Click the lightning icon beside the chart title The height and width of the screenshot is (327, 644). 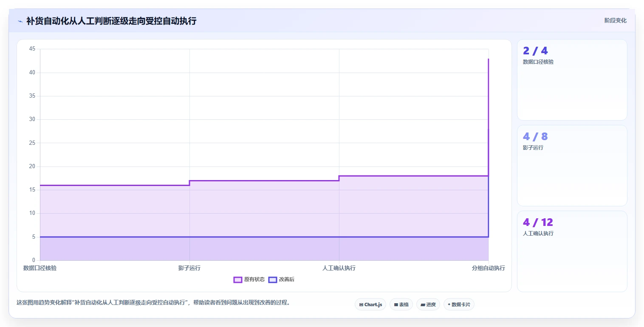tap(20, 21)
